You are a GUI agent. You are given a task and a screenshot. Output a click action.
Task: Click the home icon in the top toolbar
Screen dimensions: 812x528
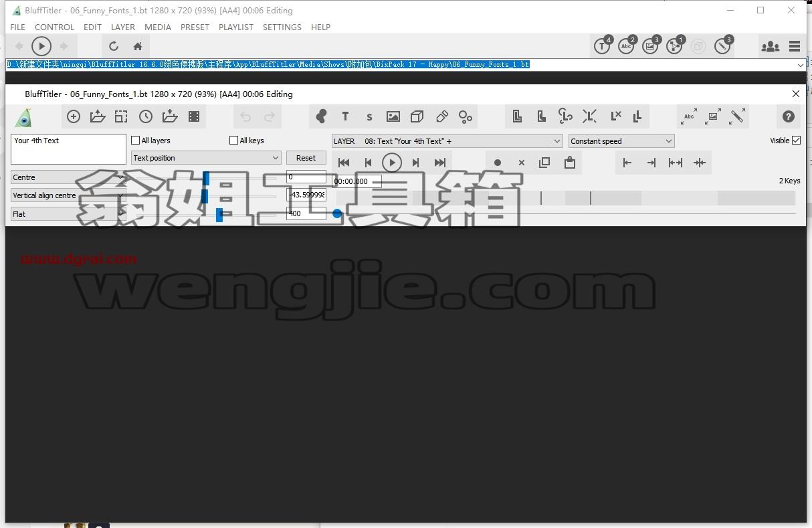point(138,46)
